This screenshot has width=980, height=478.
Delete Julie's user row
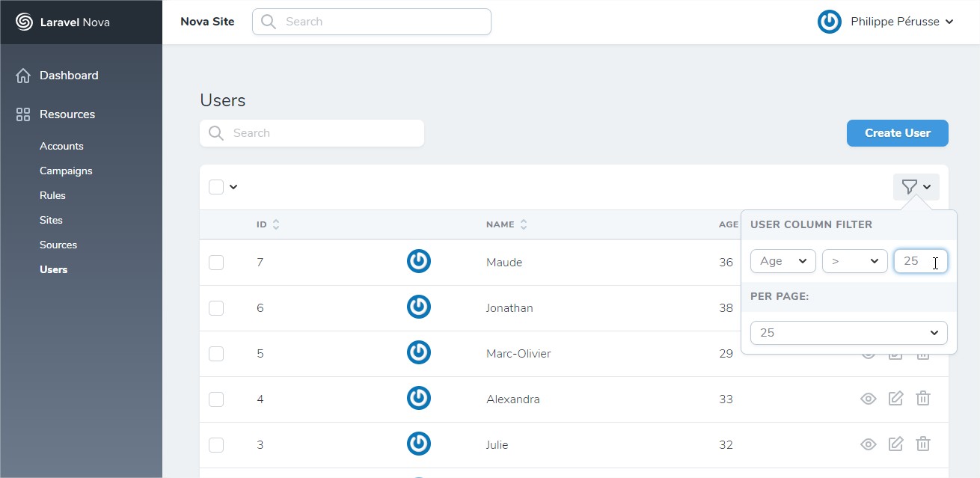[x=923, y=444]
